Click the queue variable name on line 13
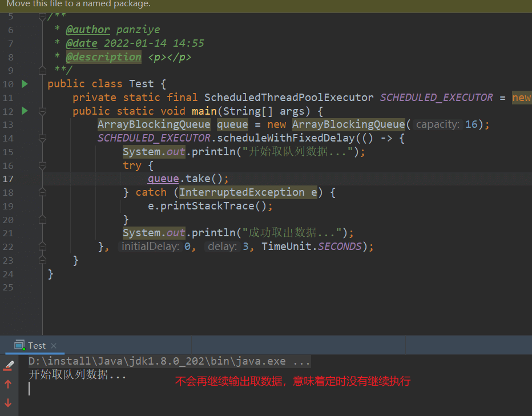The image size is (532, 416). tap(232, 124)
